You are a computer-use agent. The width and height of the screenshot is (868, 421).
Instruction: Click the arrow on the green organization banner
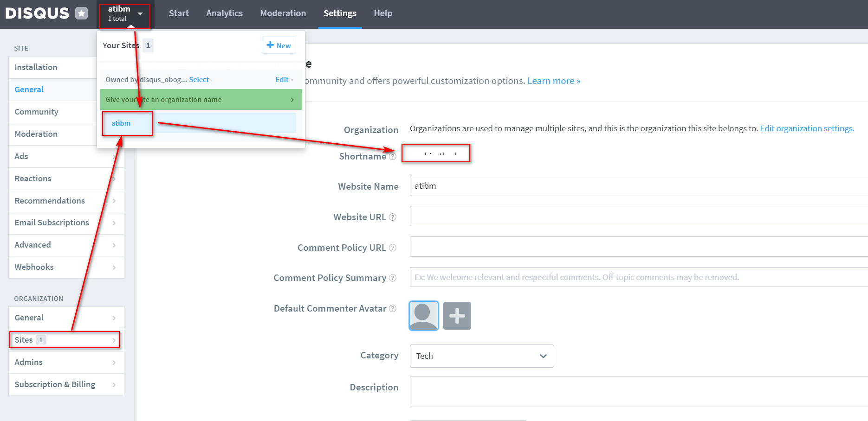click(292, 100)
